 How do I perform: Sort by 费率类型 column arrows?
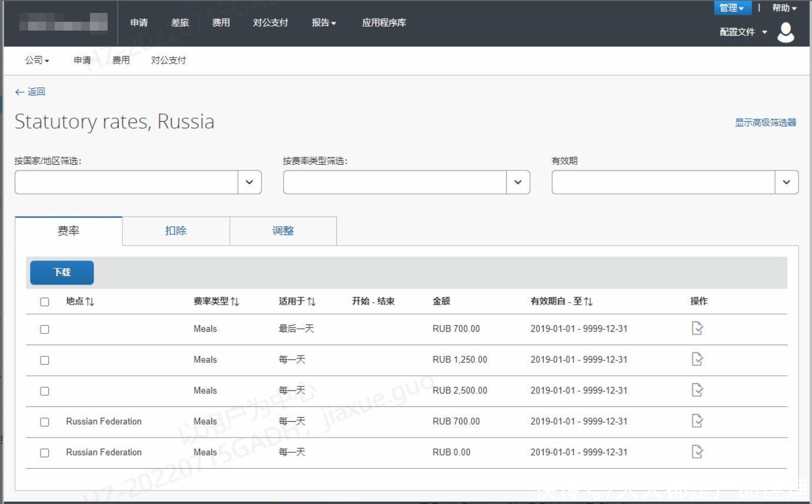click(x=235, y=302)
